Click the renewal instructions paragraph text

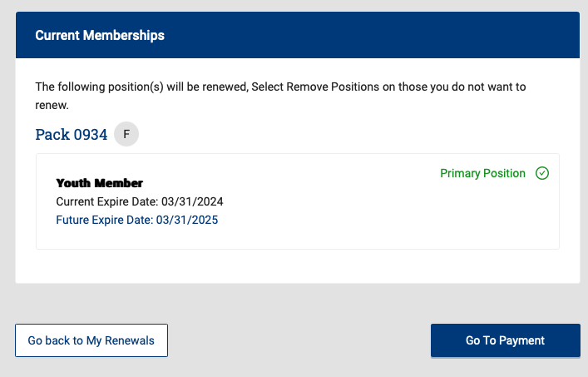pos(280,96)
